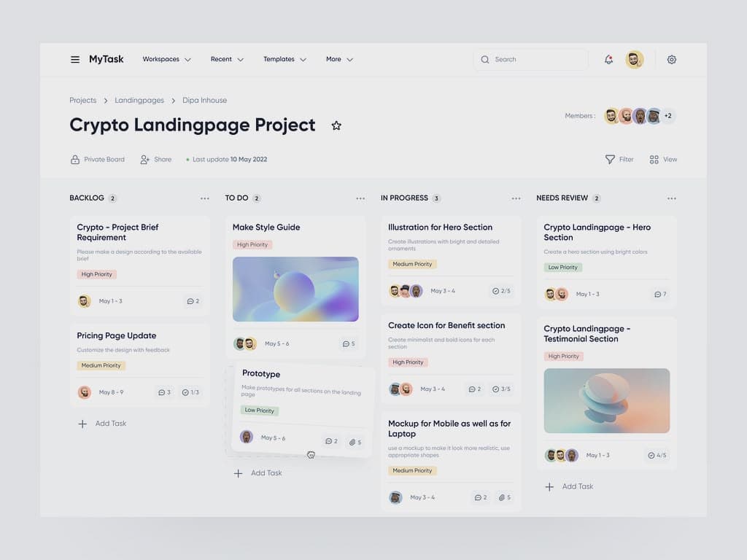Expand the Templates dropdown
The width and height of the screenshot is (747, 560).
coord(285,60)
